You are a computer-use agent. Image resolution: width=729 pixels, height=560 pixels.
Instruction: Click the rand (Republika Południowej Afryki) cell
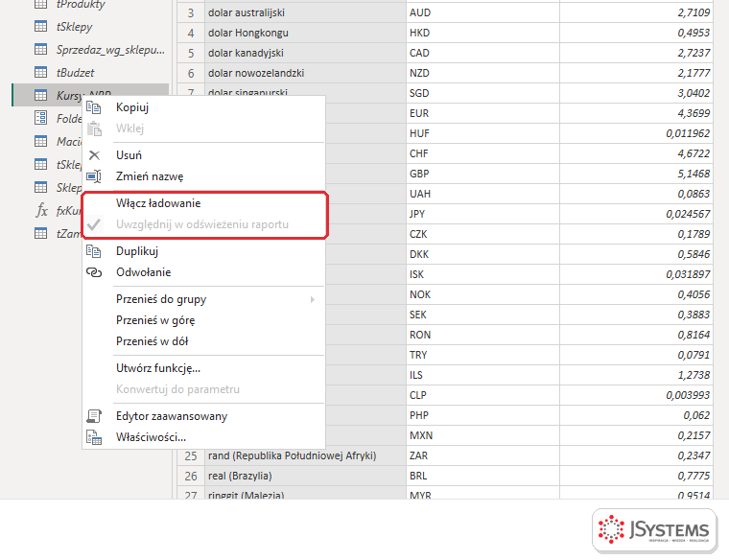pyautogui.click(x=305, y=455)
